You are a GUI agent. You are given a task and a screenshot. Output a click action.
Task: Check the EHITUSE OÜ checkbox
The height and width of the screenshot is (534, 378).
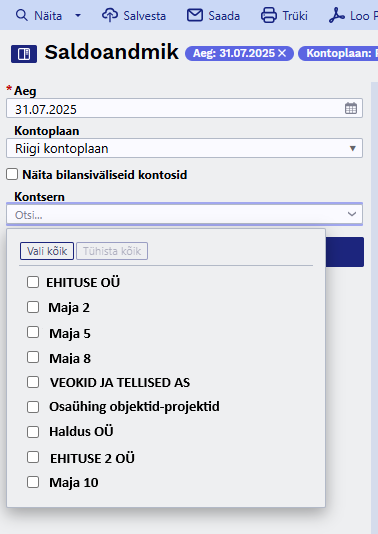[x=33, y=282]
